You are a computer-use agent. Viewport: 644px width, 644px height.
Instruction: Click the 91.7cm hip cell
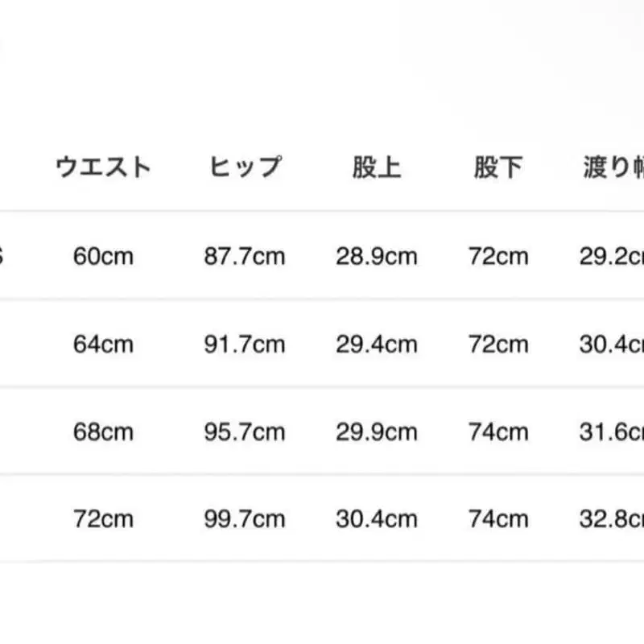[x=245, y=345]
